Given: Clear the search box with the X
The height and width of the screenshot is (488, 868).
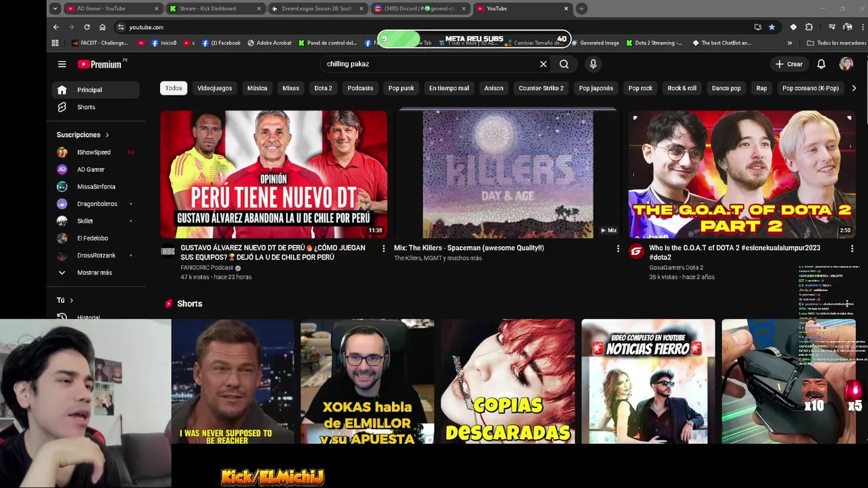Looking at the screenshot, I should tap(543, 64).
